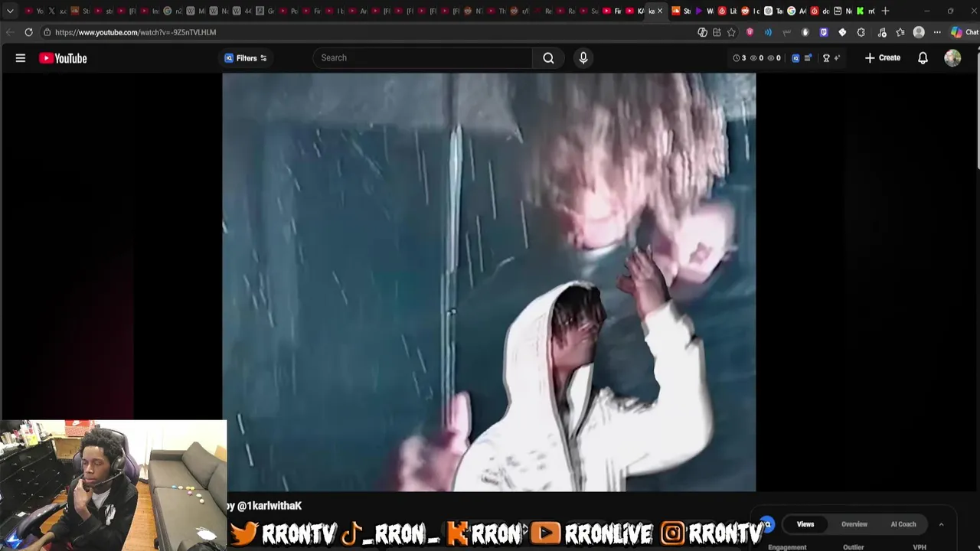Click the VPH column label
Image resolution: width=980 pixels, height=551 pixels.
click(x=920, y=547)
